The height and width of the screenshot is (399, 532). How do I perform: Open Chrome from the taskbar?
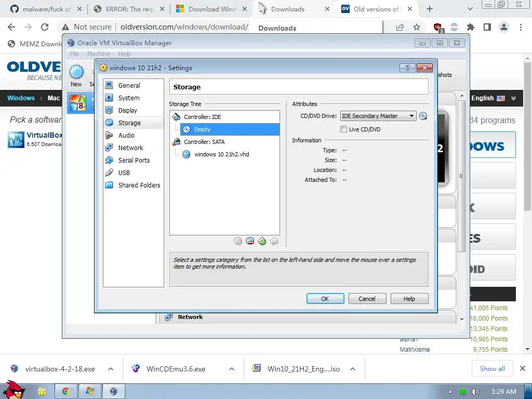tap(66, 392)
